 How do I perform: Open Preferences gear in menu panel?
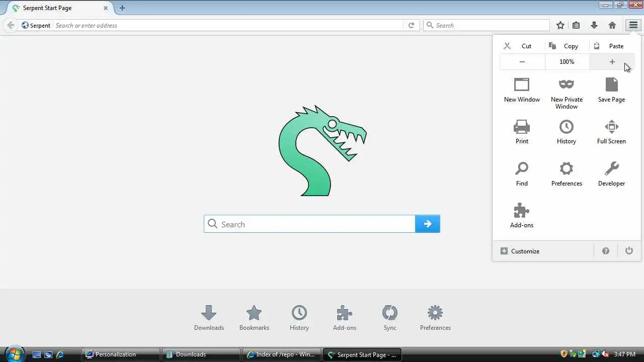pyautogui.click(x=567, y=174)
